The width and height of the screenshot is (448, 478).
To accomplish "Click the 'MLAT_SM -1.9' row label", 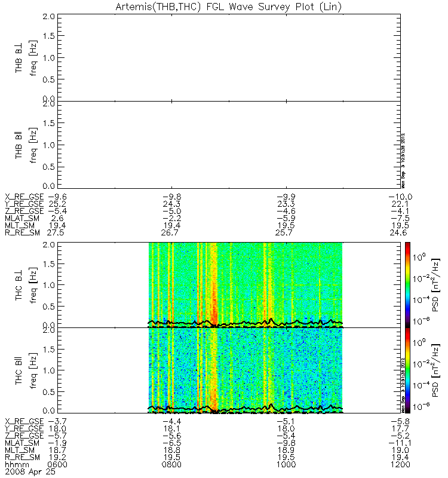I will (35, 443).
